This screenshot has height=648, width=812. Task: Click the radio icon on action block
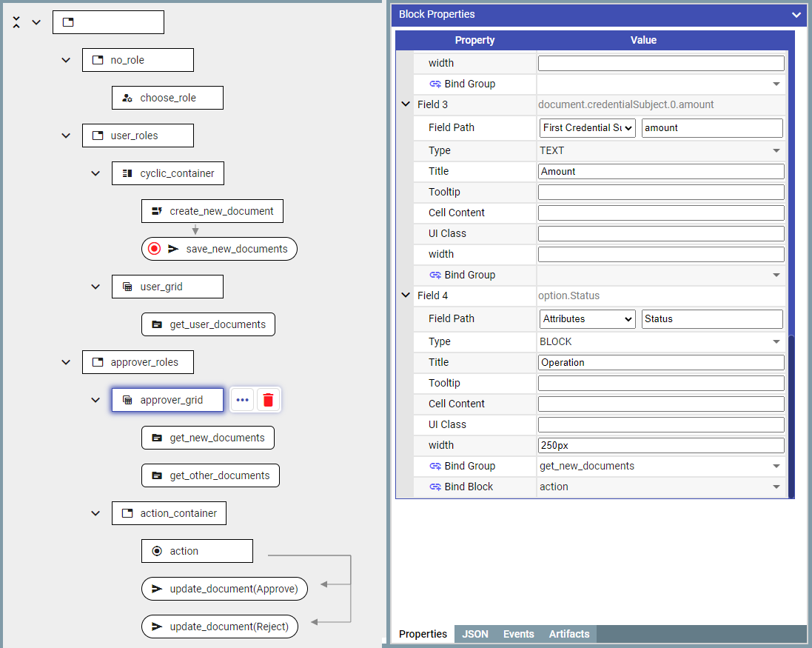(x=157, y=551)
